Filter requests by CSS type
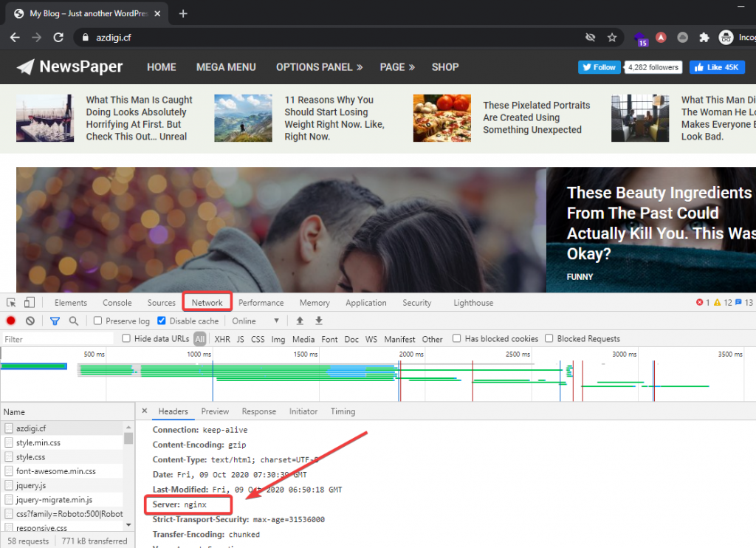Viewport: 756px width, 548px height. tap(258, 339)
